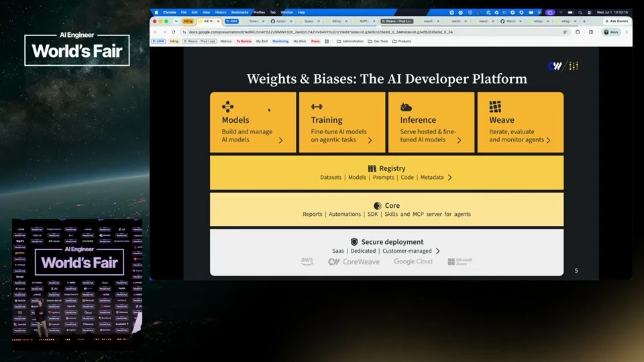Viewport: 644px width, 362px height.
Task: Open the apps grid bookmark icon
Action: click(327, 42)
